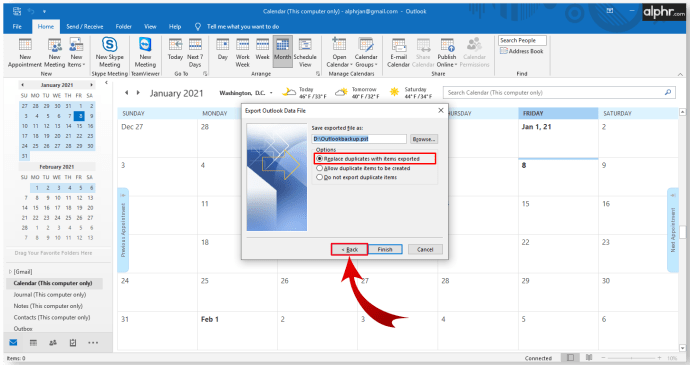Click the Search Calendar input field

coord(554,92)
